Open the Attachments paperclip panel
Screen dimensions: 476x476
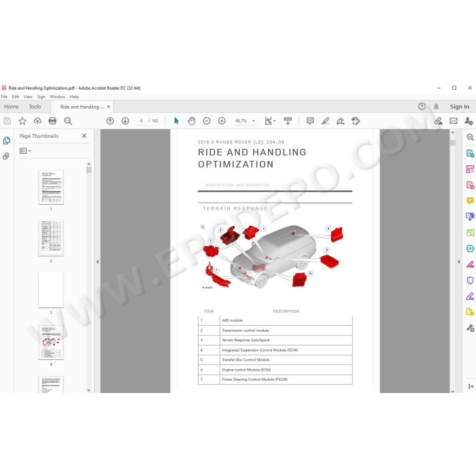[x=6, y=156]
